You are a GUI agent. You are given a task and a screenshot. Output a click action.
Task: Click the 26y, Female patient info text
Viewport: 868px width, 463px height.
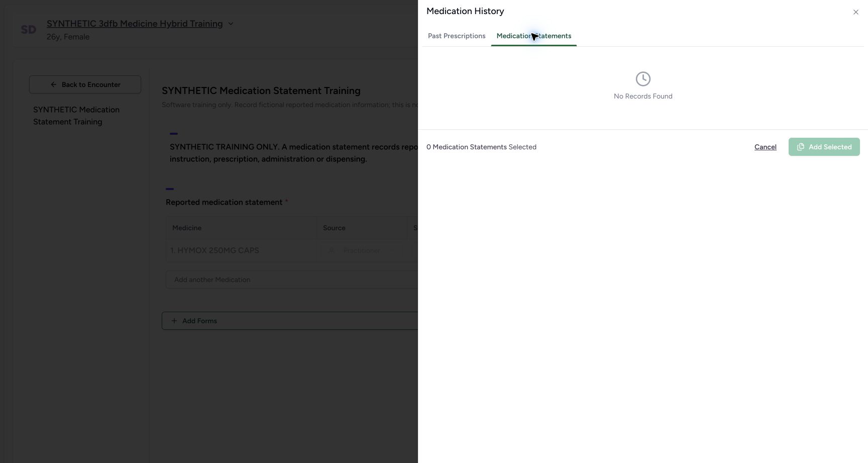pyautogui.click(x=68, y=37)
